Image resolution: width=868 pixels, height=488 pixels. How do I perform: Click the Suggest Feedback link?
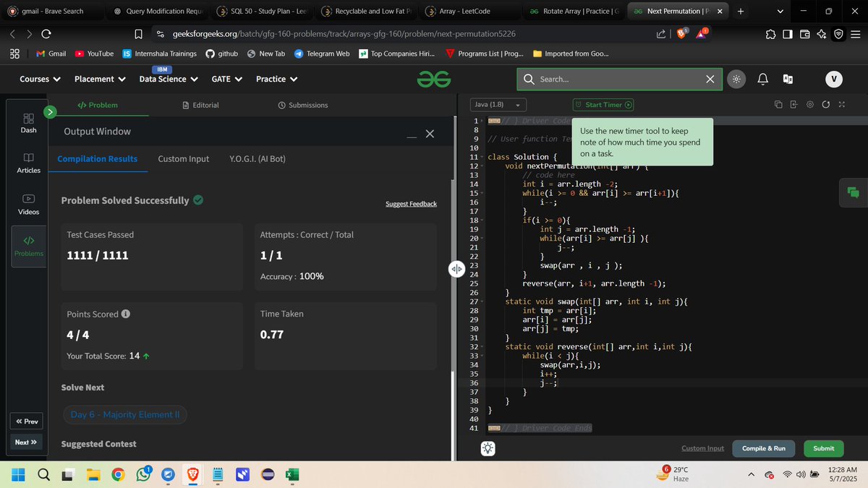point(411,203)
